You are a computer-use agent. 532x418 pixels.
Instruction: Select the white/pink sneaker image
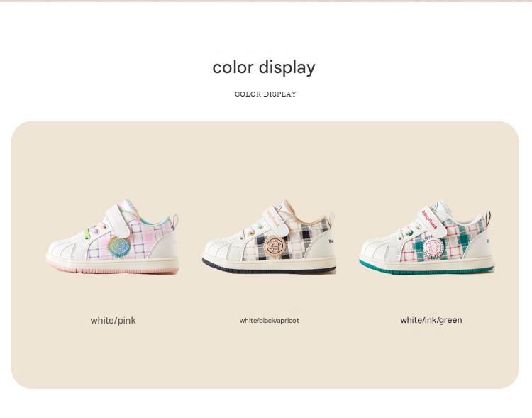[x=112, y=236]
